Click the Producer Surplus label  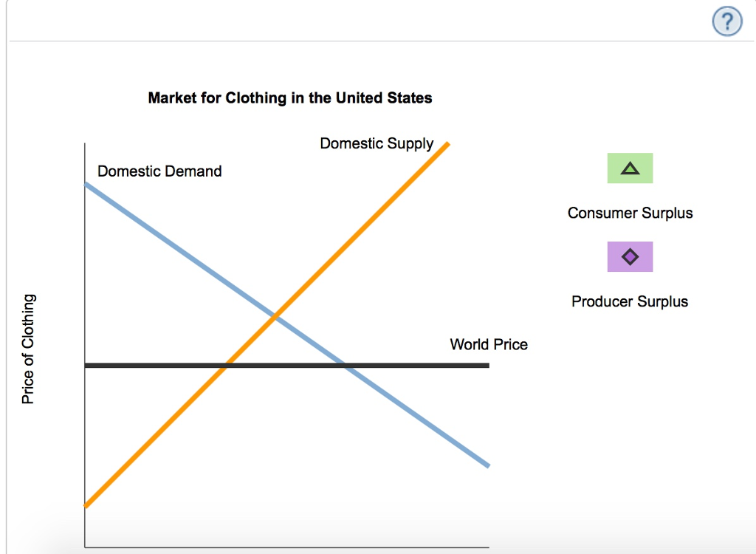630,301
